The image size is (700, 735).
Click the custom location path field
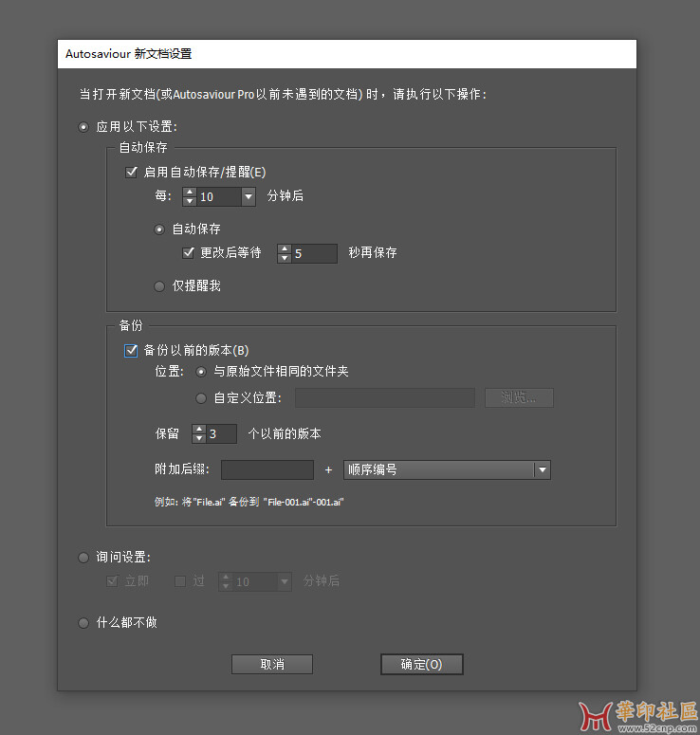click(x=385, y=398)
